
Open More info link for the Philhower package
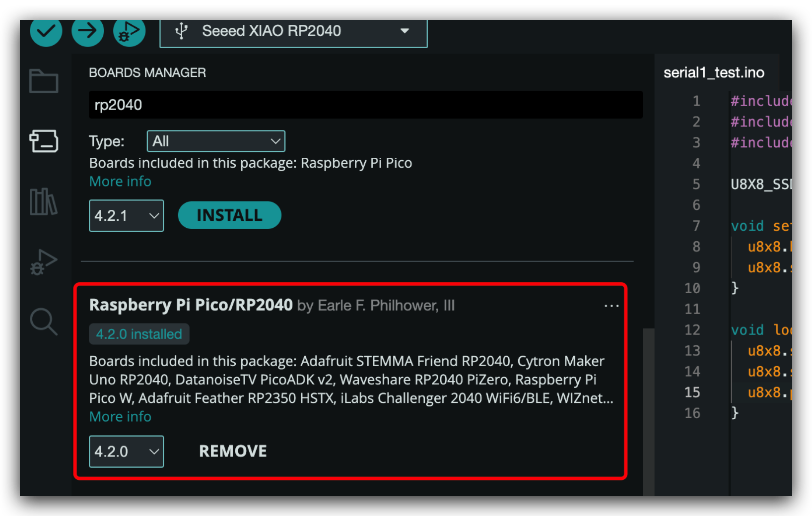pos(120,417)
